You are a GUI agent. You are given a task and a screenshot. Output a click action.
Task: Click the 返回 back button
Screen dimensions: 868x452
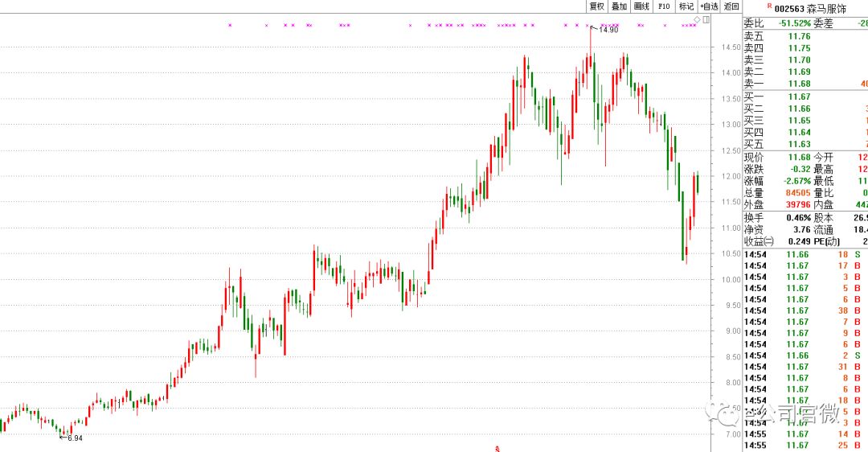coord(731,6)
